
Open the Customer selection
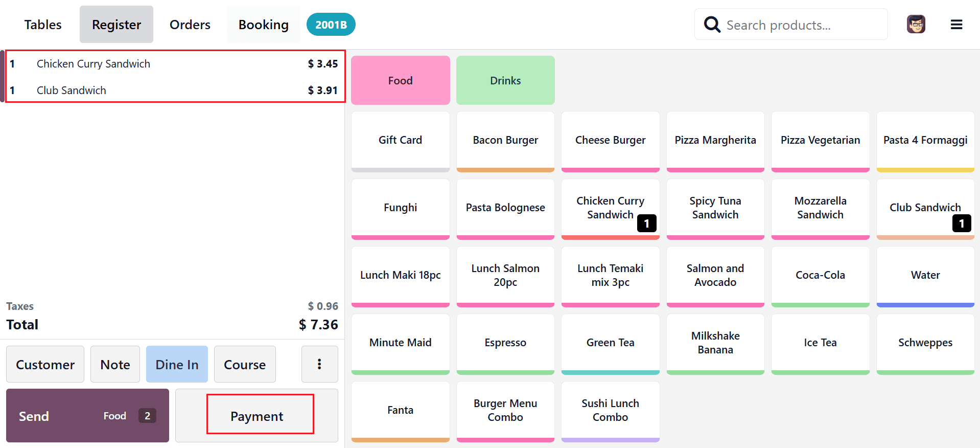click(x=44, y=364)
